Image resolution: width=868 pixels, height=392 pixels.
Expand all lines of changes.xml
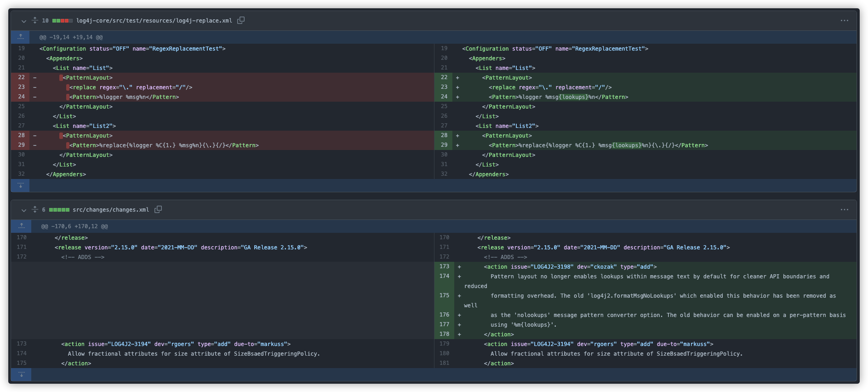[35, 209]
